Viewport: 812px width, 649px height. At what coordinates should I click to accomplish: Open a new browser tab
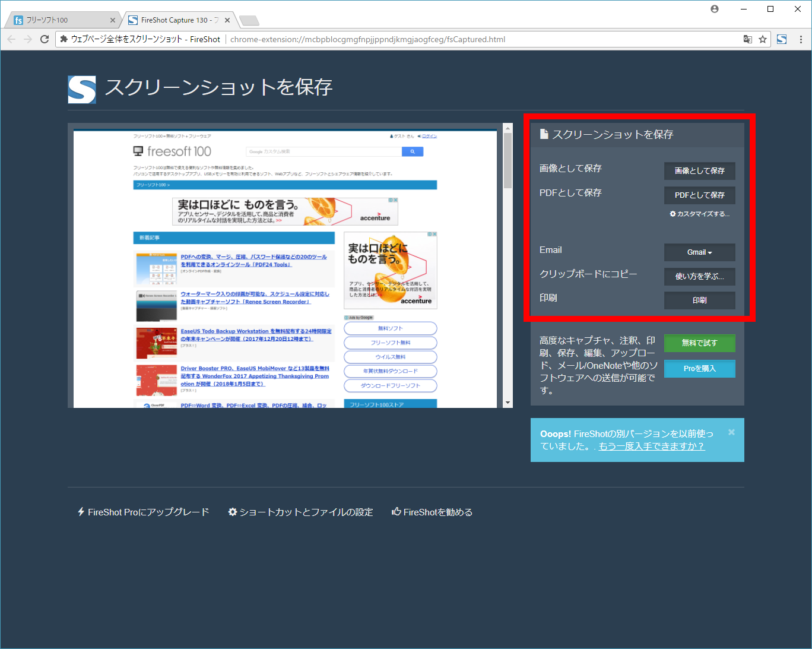(x=249, y=21)
